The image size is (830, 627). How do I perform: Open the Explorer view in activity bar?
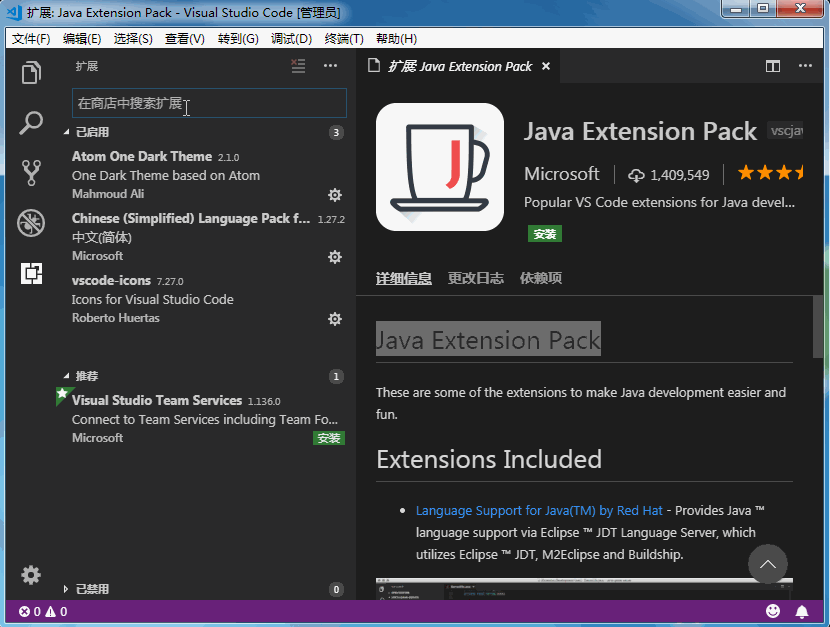[x=31, y=72]
